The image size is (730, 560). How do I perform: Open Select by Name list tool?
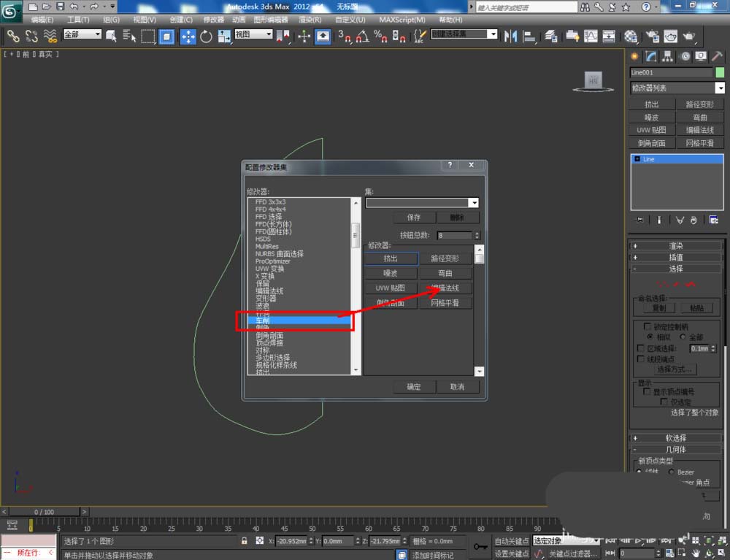click(x=129, y=36)
